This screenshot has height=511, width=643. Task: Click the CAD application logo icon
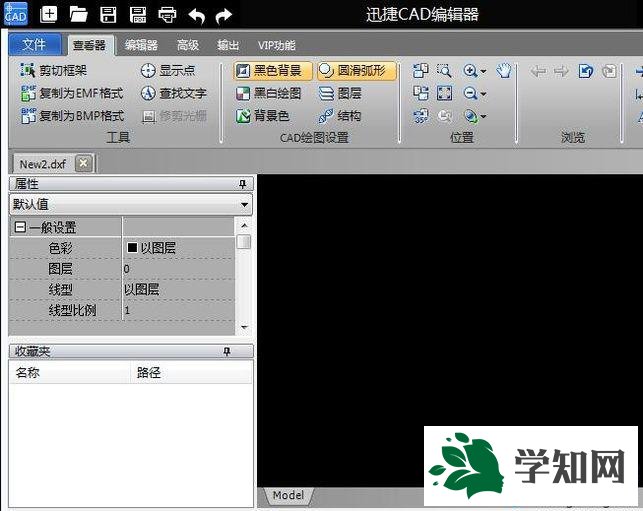[x=16, y=14]
